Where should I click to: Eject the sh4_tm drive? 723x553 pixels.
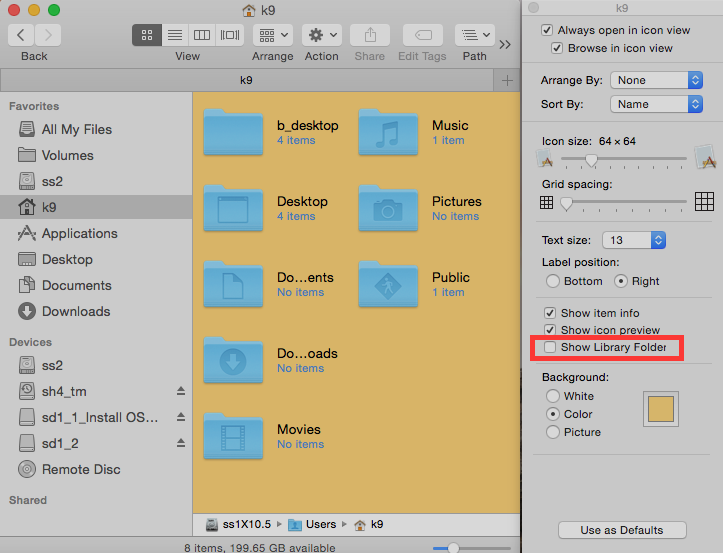click(x=181, y=391)
